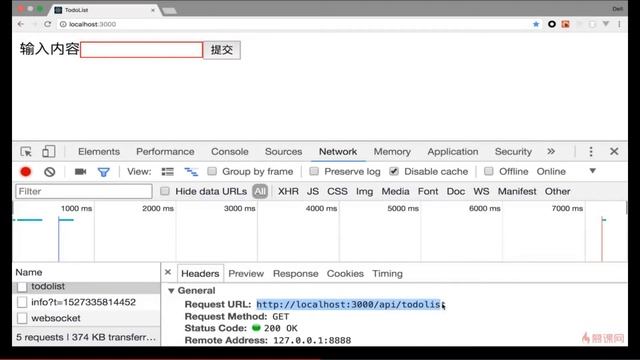This screenshot has height=360, width=640.
Task: Open the Performance tab
Action: click(165, 151)
